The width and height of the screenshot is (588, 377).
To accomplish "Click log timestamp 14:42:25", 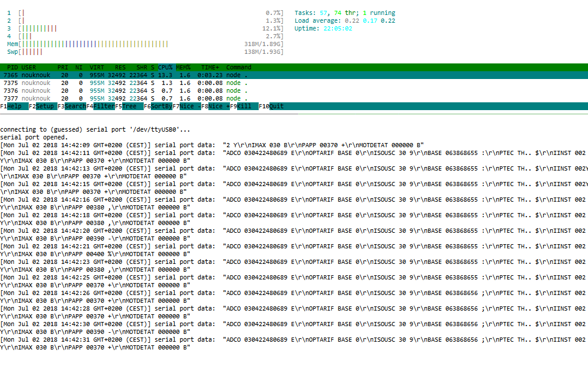I will [75, 277].
